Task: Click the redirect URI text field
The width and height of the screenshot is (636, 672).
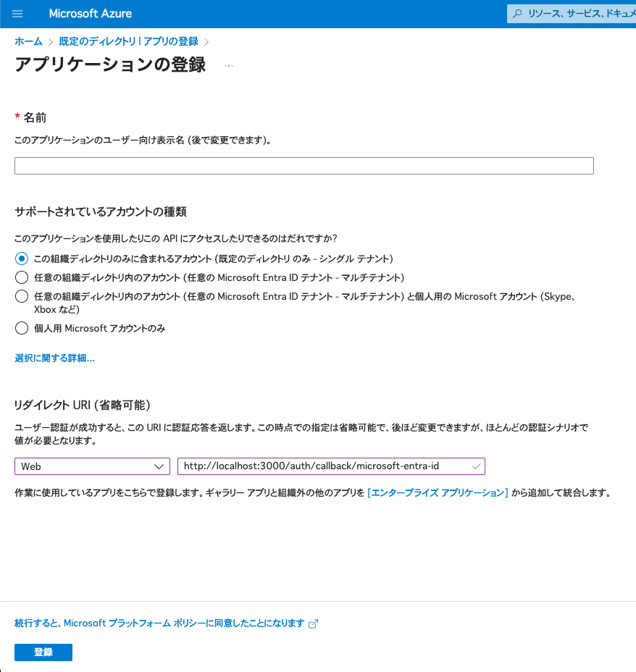Action: (x=331, y=466)
